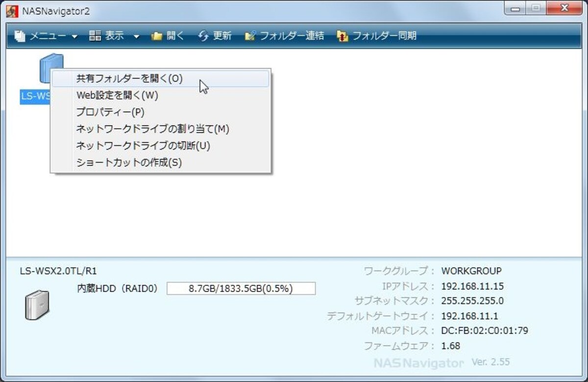Click the 内蔵HDD usage bar 8.7GB/1833.5GB
588x382 pixels.
click(241, 288)
